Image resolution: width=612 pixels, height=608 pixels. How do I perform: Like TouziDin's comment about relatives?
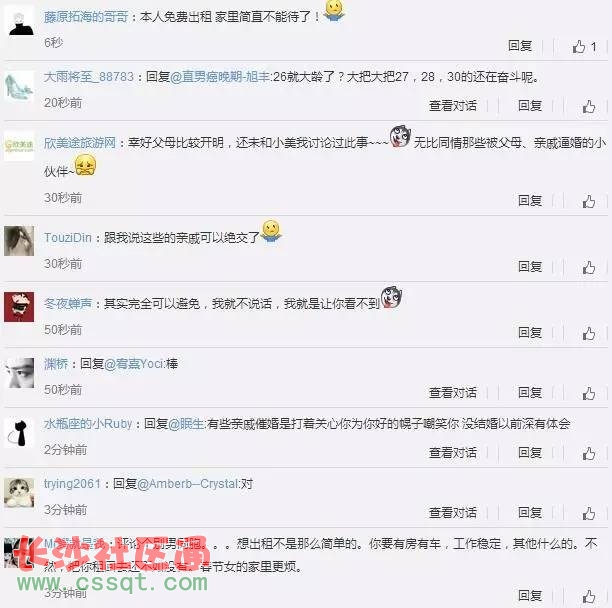tap(589, 267)
